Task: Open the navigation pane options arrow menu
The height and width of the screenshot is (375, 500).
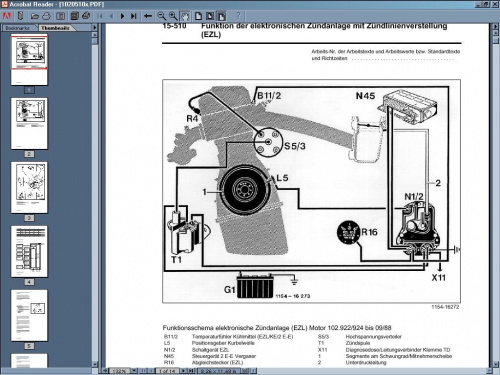Action: coord(95,27)
